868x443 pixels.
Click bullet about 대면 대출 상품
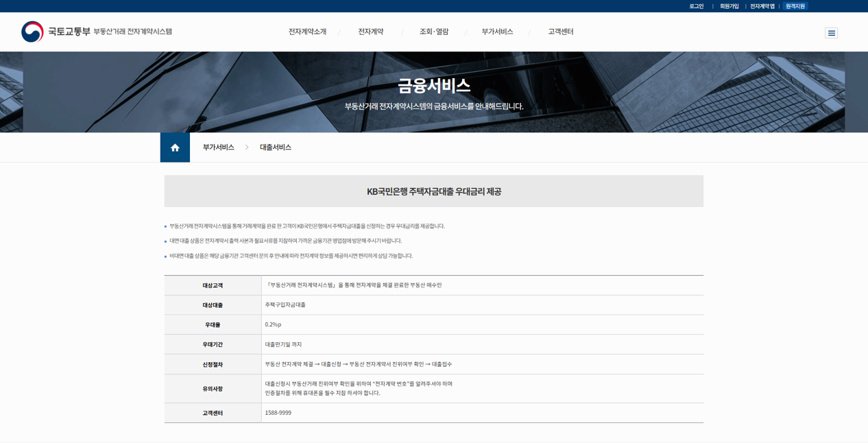(x=285, y=241)
